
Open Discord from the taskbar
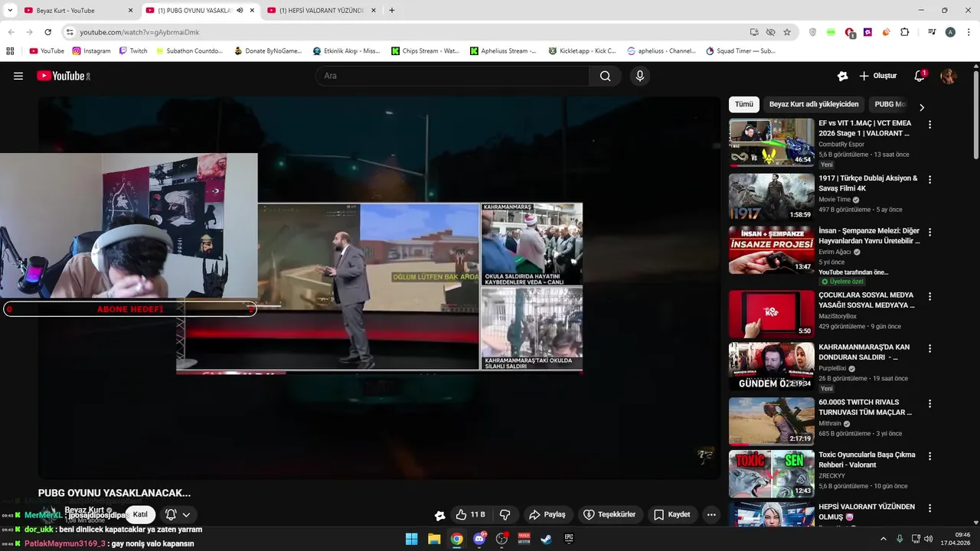pos(479,539)
